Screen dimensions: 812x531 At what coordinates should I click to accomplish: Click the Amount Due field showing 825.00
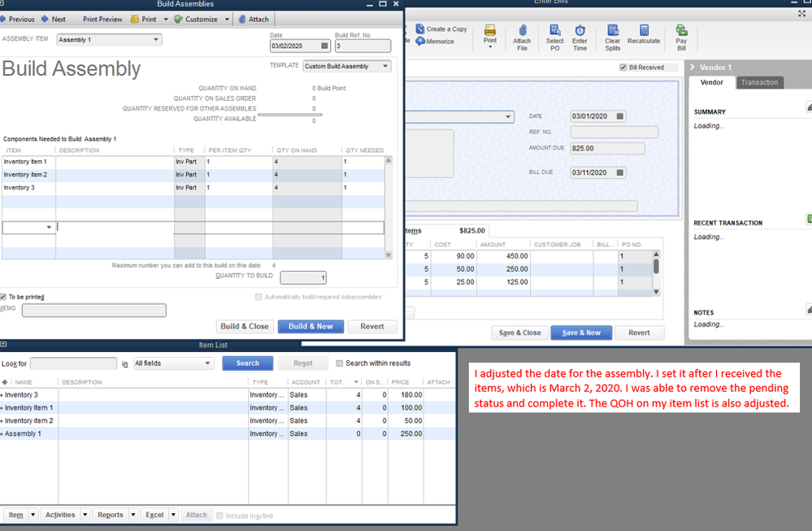(607, 148)
